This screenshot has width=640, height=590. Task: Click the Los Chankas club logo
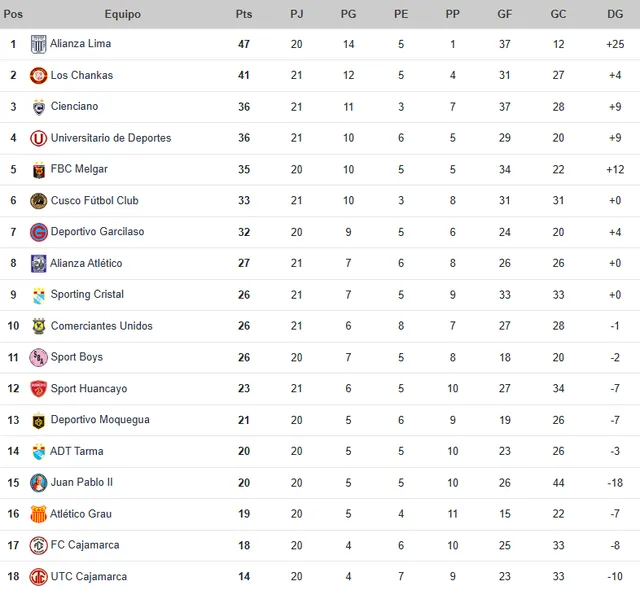38,76
